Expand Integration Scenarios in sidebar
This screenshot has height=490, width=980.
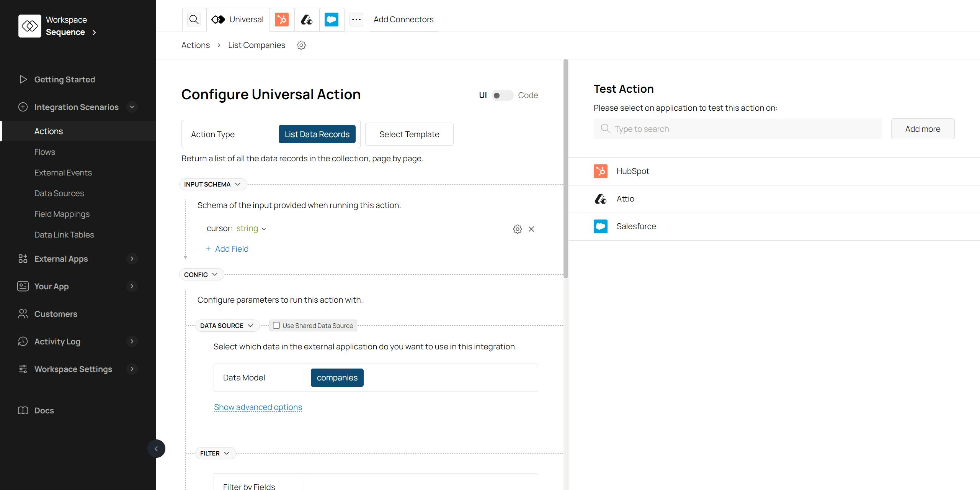point(132,107)
